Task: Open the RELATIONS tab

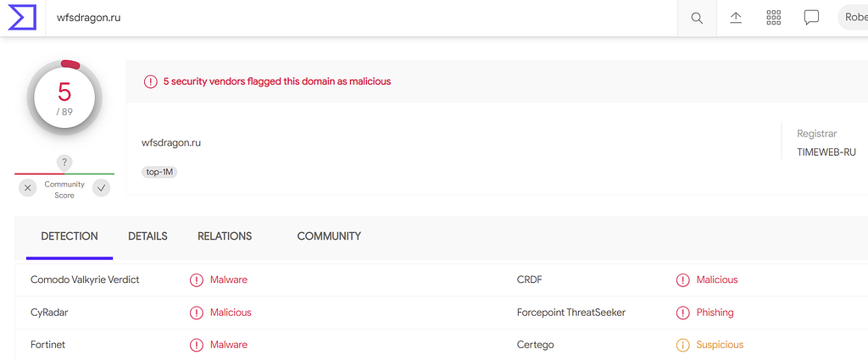Action: coord(225,236)
